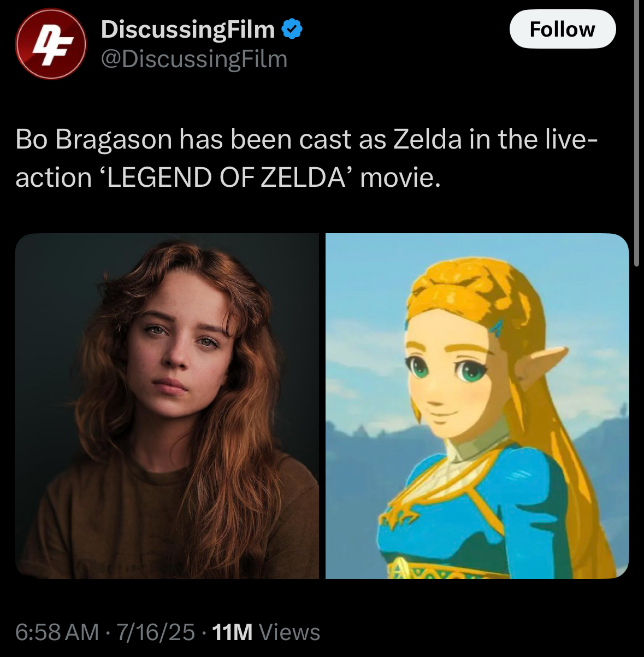Click the word 'Views' in the footer
The image size is (644, 657).
(289, 632)
